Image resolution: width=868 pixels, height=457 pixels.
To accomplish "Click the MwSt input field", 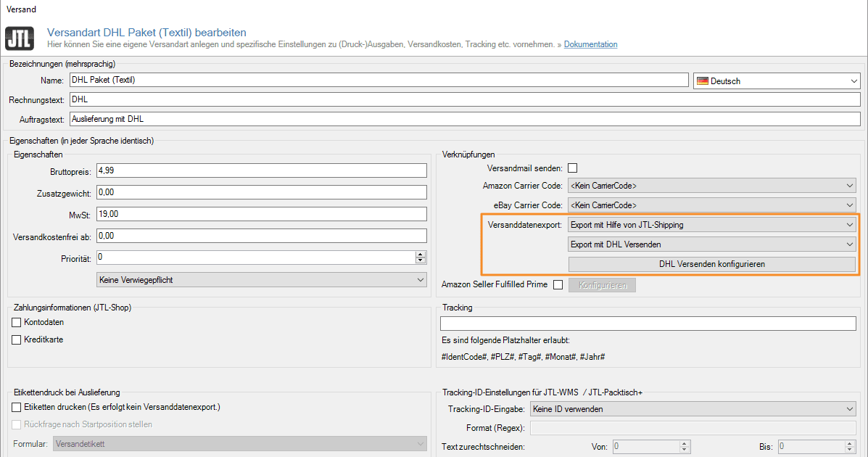I will coord(261,214).
